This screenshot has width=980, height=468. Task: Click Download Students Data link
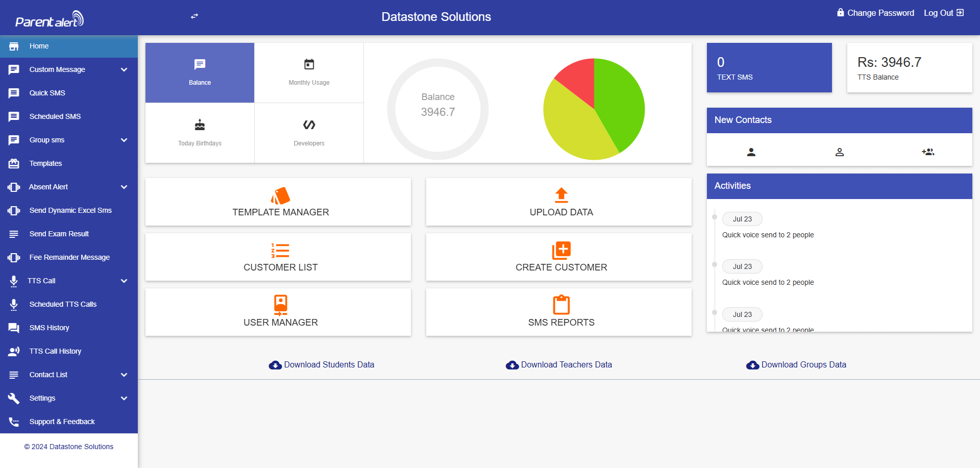322,365
